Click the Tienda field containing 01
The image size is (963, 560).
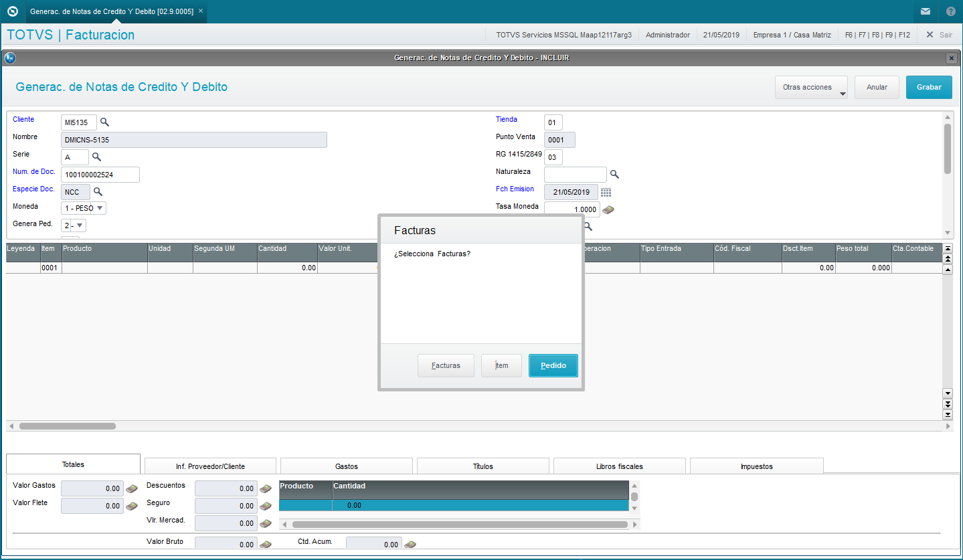(x=553, y=122)
